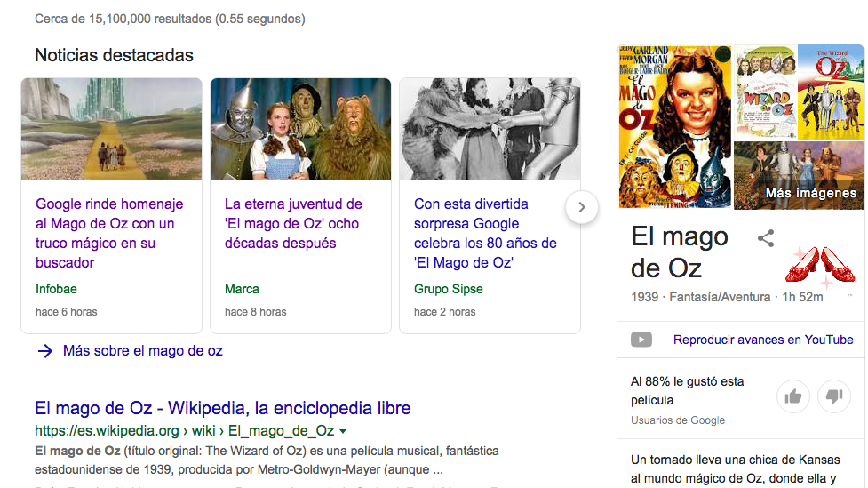
Task: Click the share icon beside El mago de Oz
Action: pyautogui.click(x=766, y=238)
